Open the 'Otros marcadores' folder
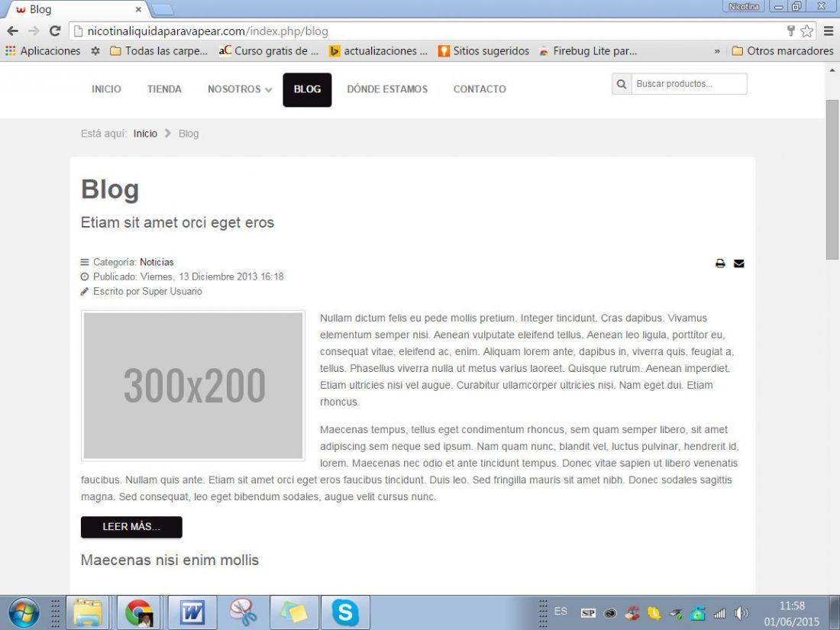The image size is (840, 630). [783, 51]
